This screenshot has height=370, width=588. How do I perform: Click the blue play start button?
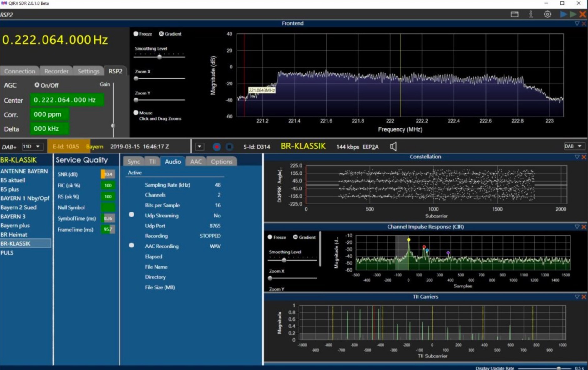(564, 14)
